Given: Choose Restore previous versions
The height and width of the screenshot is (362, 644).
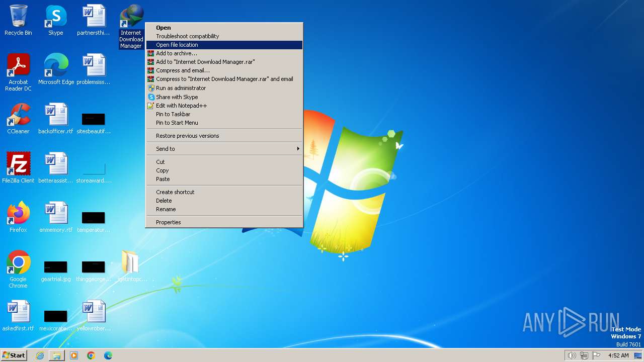Looking at the screenshot, I should coord(224,136).
